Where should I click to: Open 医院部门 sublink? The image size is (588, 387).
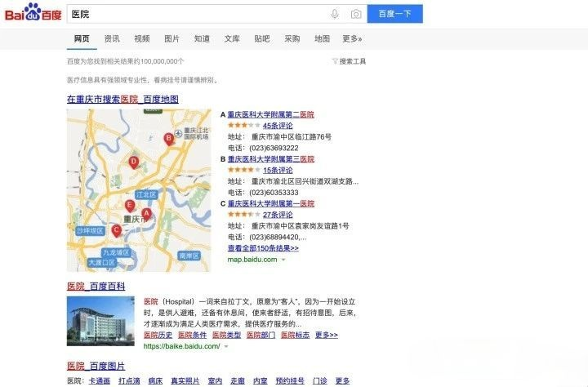click(x=261, y=335)
